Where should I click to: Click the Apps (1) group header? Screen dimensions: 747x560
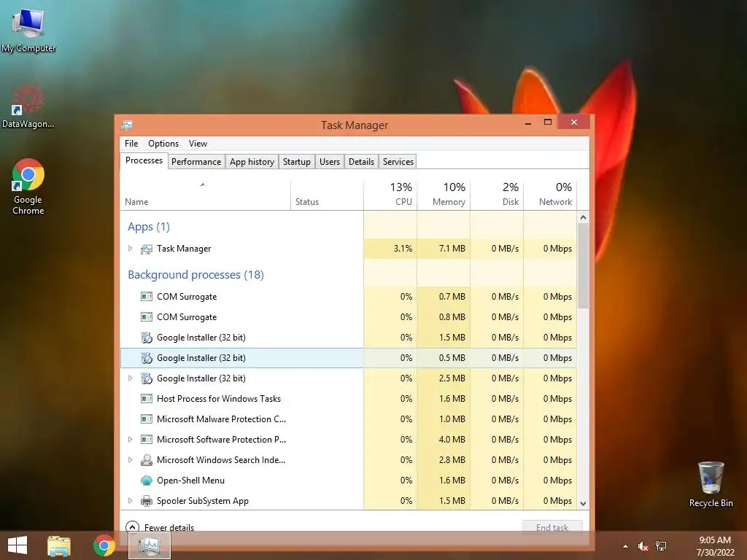tap(149, 227)
